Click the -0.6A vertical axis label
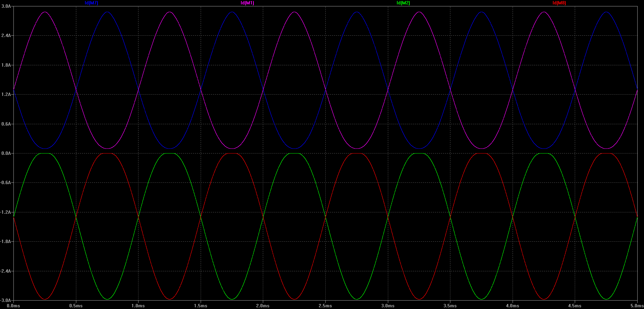Image resolution: width=644 pixels, height=309 pixels. tap(5, 183)
